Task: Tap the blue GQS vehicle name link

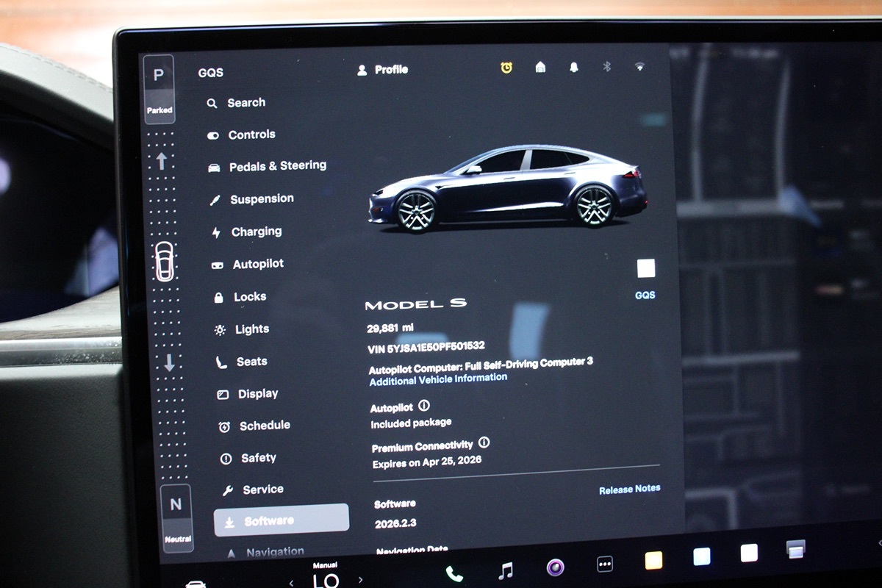Action: click(645, 295)
